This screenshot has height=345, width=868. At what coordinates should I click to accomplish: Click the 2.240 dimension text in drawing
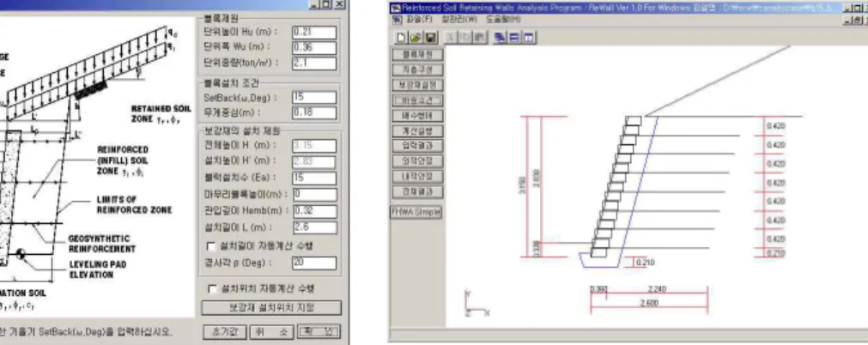point(657,289)
